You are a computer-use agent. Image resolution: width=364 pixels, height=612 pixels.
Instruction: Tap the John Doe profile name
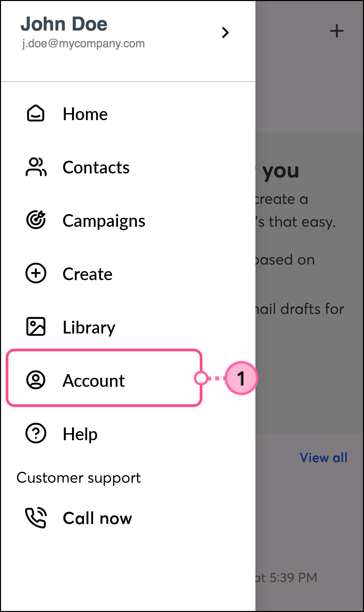coord(64,24)
